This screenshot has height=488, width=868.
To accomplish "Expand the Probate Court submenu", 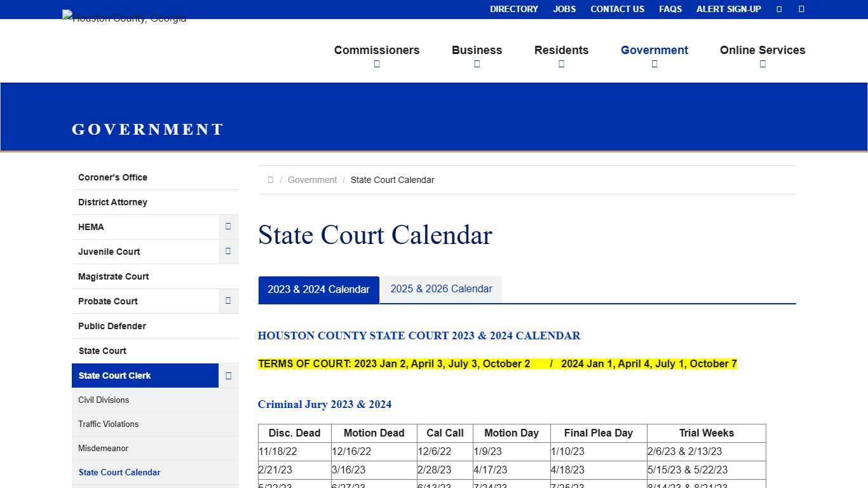I will [x=228, y=301].
